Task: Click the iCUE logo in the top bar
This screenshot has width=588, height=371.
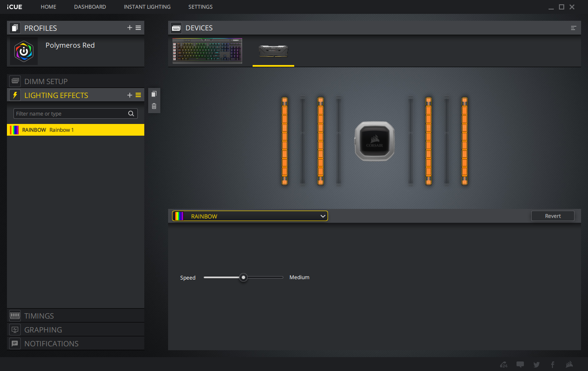Action: pos(15,7)
